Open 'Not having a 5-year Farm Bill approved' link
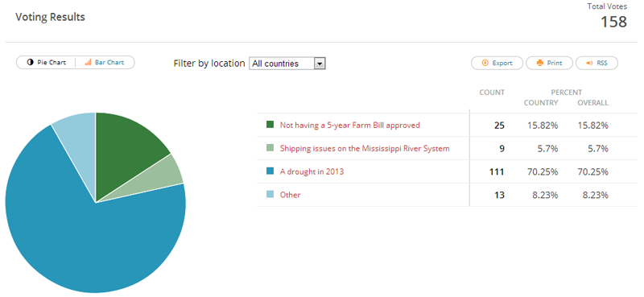 (350, 125)
